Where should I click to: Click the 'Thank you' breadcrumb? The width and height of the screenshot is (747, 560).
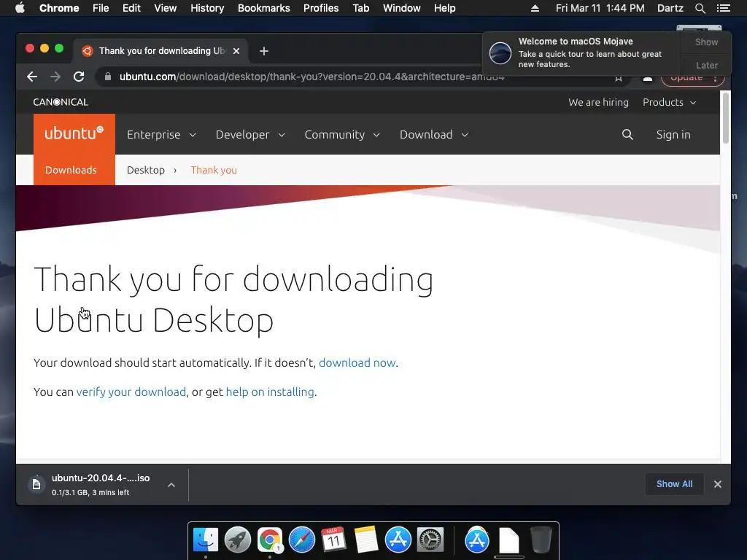[214, 170]
